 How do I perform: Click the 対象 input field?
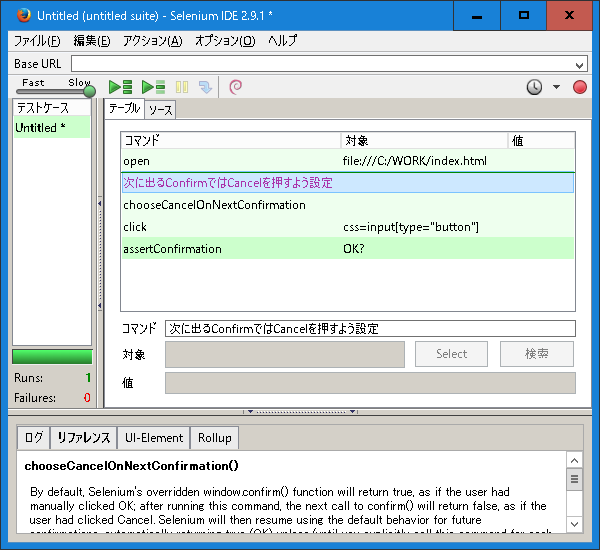(x=285, y=354)
